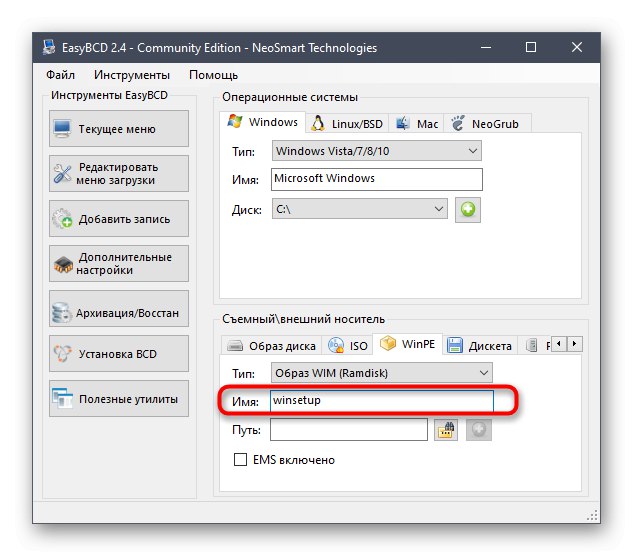Click the EasyBCD title bar app icon
Screen dimensions: 633x556
tap(49, 47)
